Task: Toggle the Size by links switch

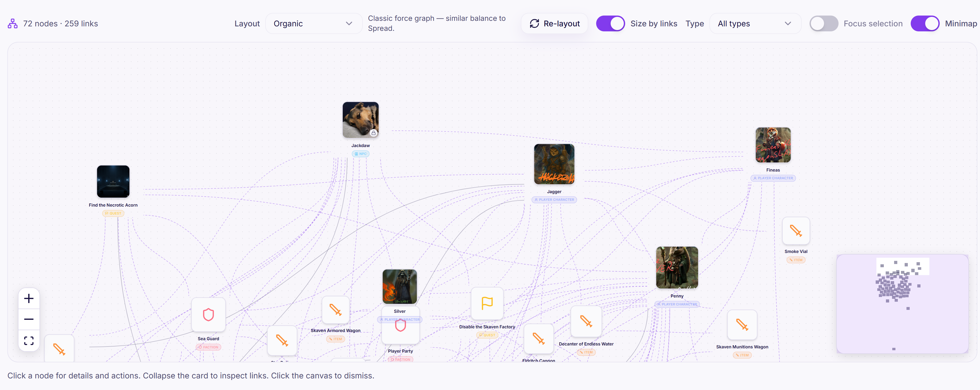Action: tap(610, 24)
